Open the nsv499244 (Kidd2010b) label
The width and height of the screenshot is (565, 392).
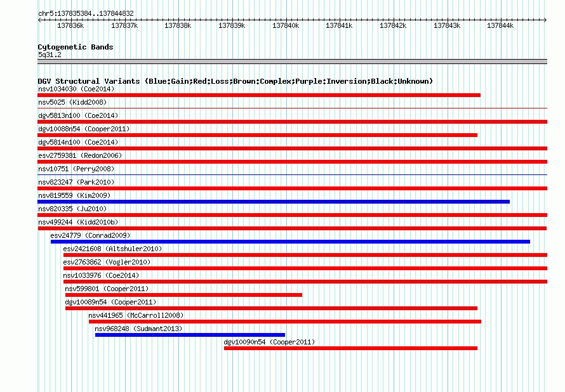[78, 222]
